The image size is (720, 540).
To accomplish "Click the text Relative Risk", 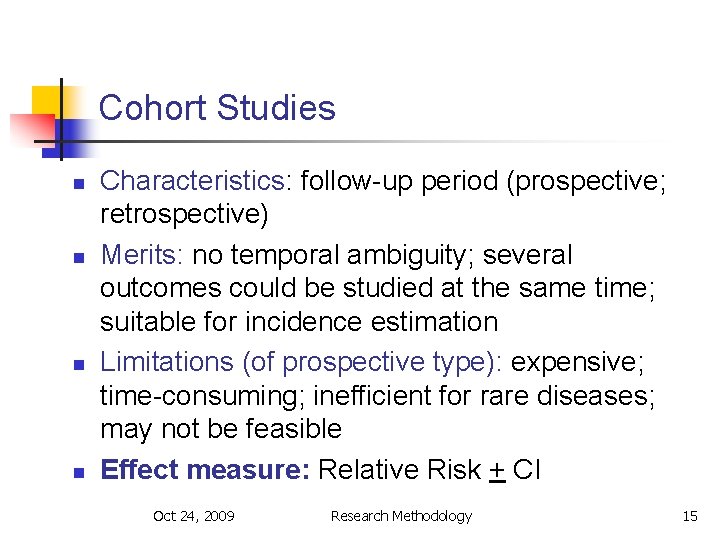I will coord(398,469).
